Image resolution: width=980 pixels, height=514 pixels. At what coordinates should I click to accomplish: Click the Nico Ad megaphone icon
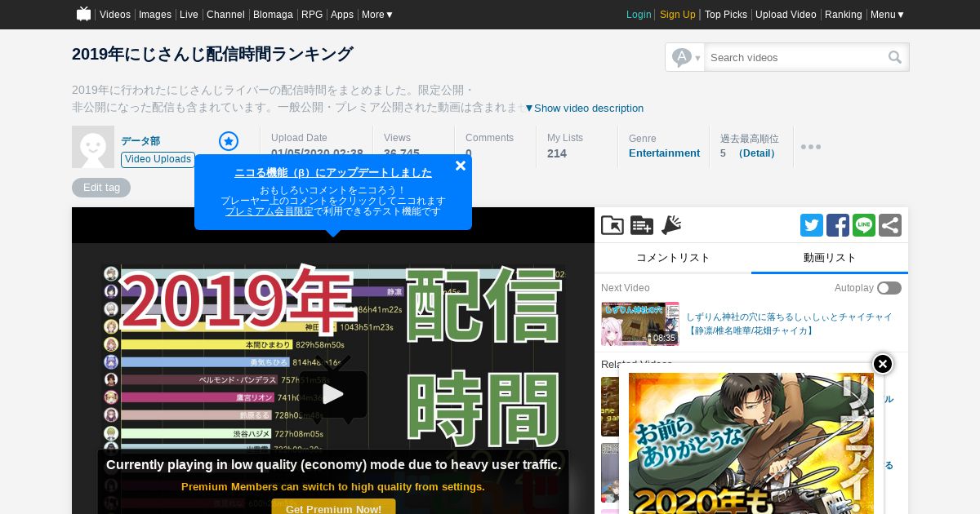671,225
